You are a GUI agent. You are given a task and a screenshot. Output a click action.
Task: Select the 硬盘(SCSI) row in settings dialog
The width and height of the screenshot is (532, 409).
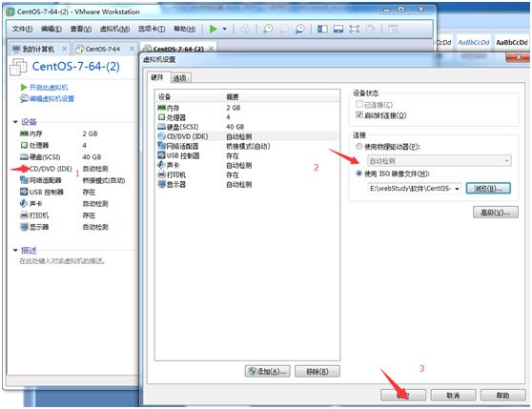tap(247, 127)
